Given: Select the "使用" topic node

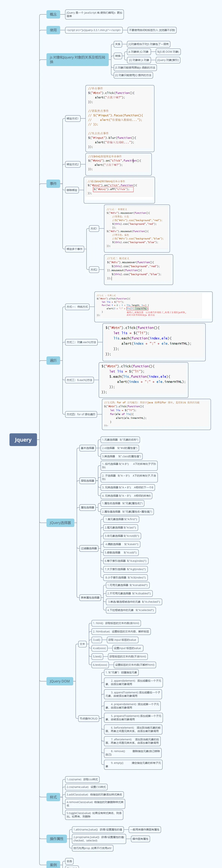Looking at the screenshot, I should (53, 30).
